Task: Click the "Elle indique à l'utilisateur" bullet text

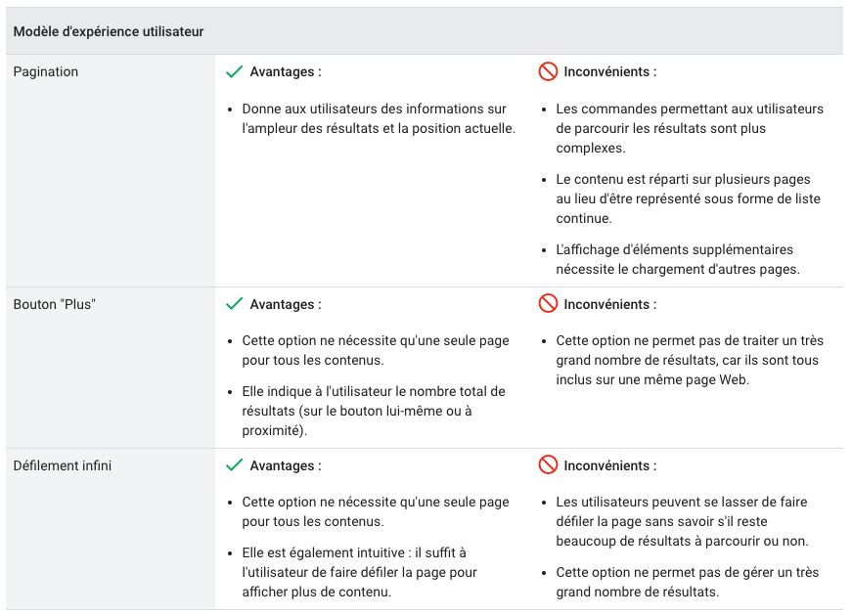Action: coord(373,401)
